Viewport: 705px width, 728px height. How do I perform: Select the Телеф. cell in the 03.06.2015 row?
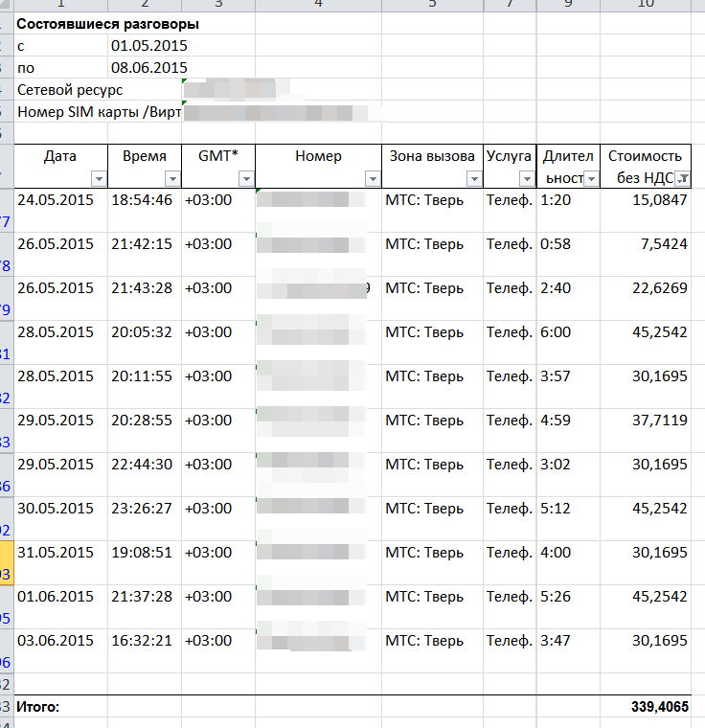tap(510, 651)
